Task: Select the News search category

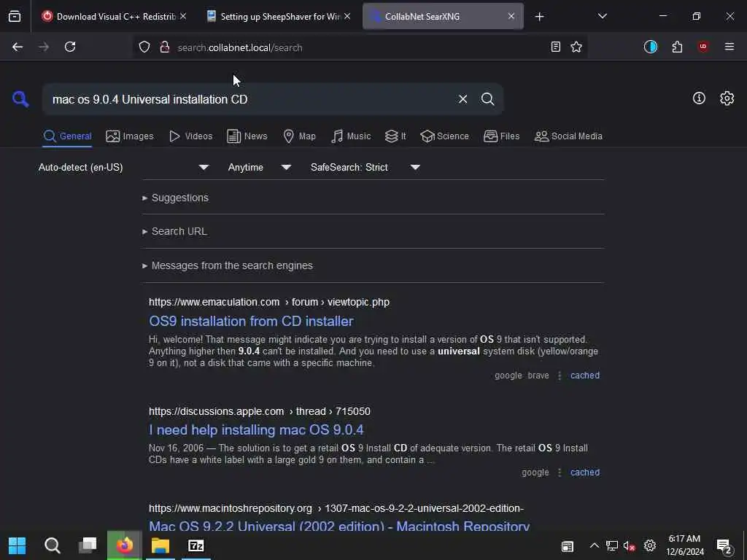Action: (x=247, y=136)
